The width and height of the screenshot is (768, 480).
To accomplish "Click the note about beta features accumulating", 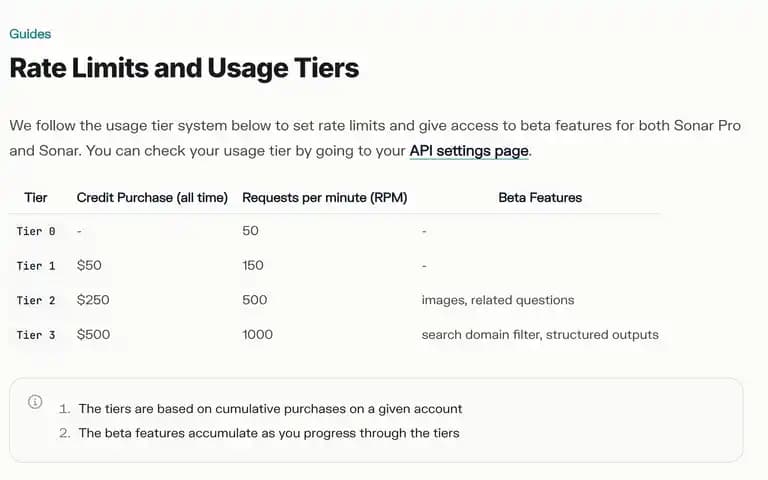I will (x=269, y=433).
